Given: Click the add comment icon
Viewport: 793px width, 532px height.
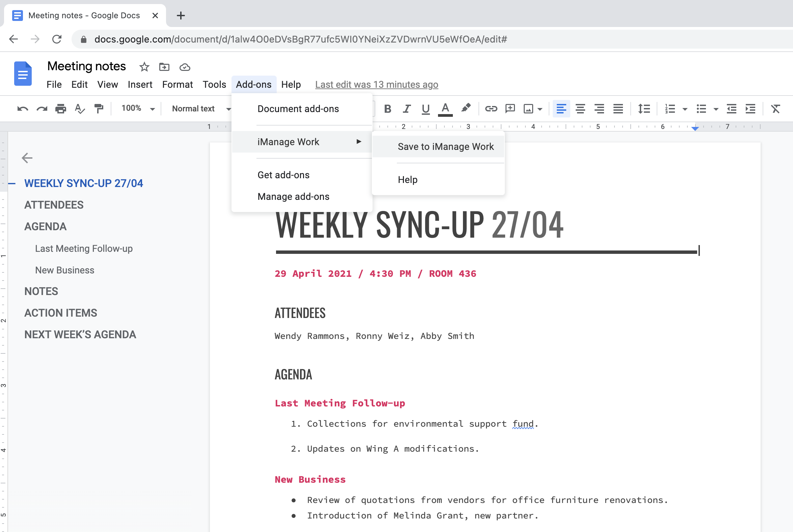Looking at the screenshot, I should [x=510, y=109].
